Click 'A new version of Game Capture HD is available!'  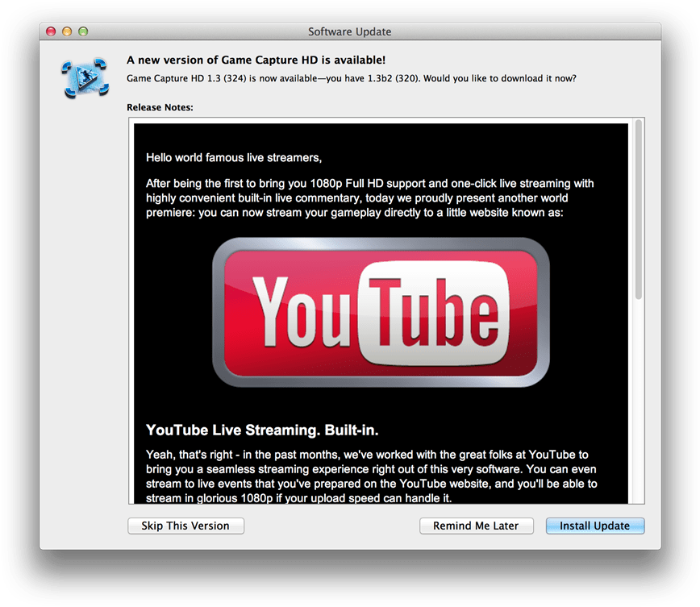coord(256,60)
